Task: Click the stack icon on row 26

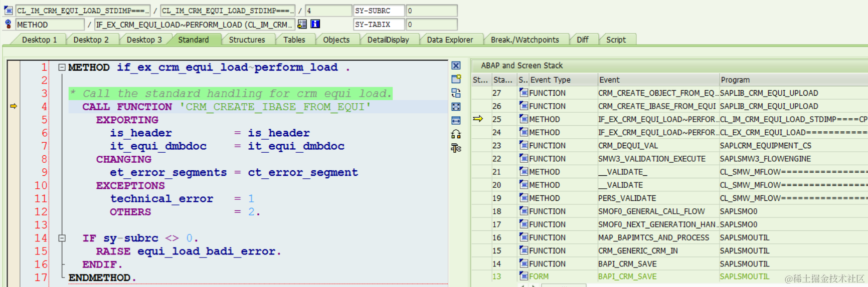Action: (x=524, y=106)
